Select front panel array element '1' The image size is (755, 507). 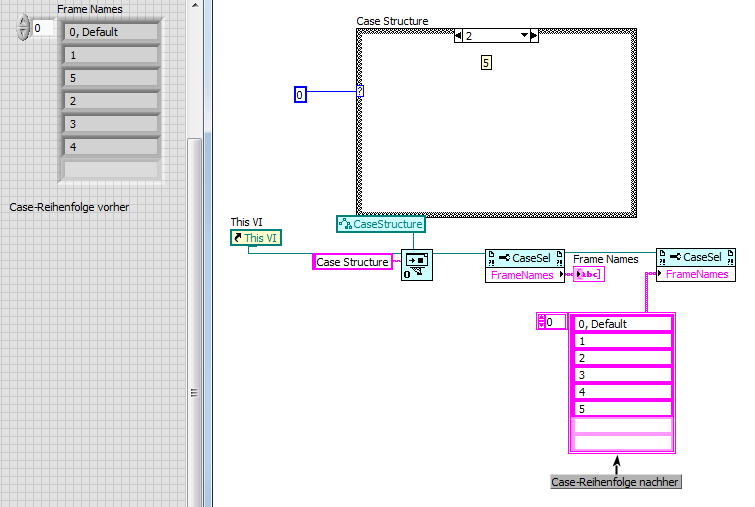[x=111, y=55]
